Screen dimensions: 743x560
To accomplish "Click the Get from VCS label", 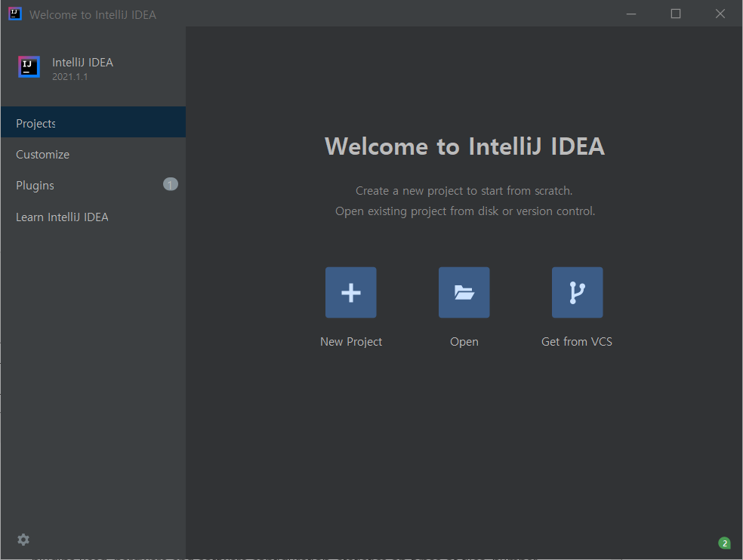I will point(577,342).
